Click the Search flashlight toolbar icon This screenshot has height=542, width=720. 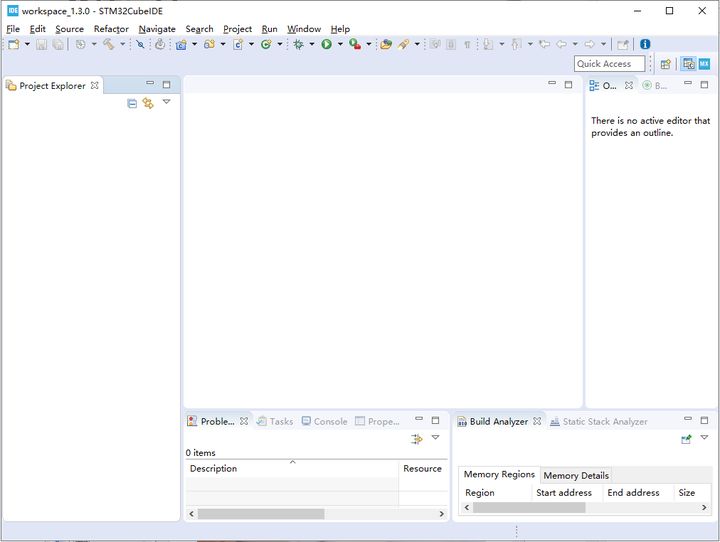(403, 45)
